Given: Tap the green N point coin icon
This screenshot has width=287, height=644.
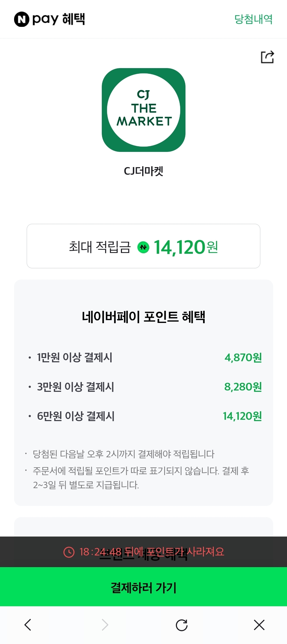Looking at the screenshot, I should [143, 247].
